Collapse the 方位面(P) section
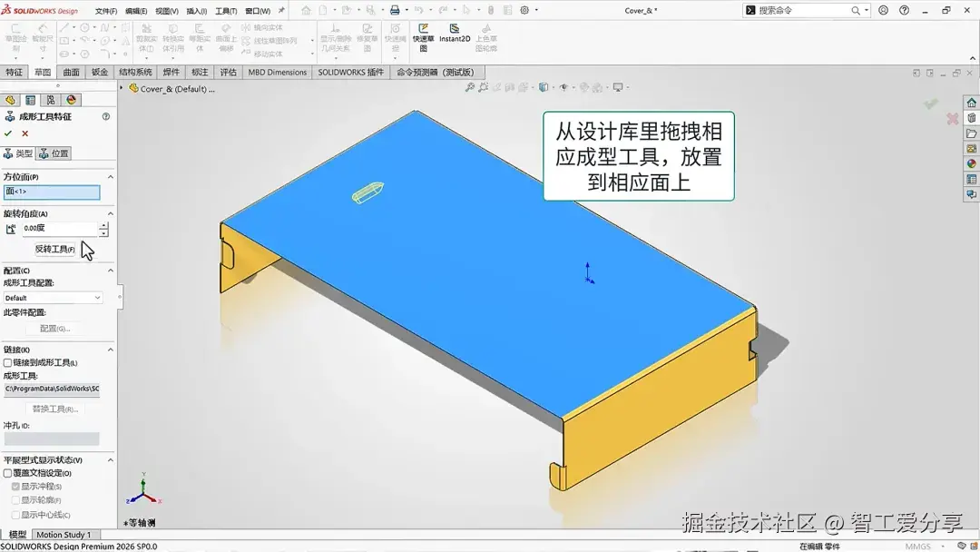This screenshot has width=980, height=552. (111, 177)
